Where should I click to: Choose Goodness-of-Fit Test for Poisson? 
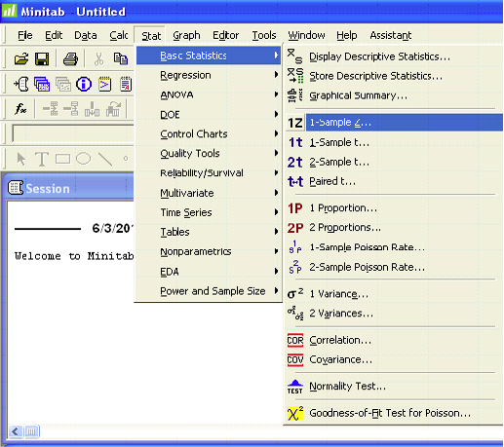pos(394,413)
